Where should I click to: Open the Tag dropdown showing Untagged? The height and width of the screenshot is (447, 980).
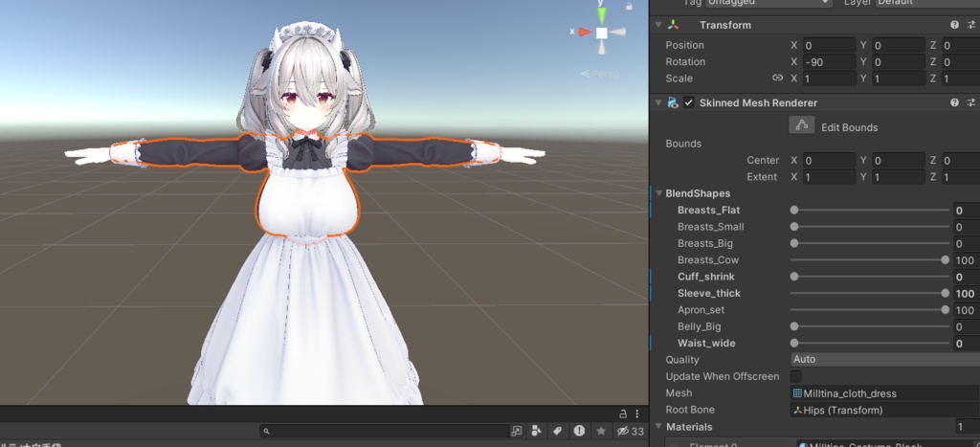tap(768, 3)
